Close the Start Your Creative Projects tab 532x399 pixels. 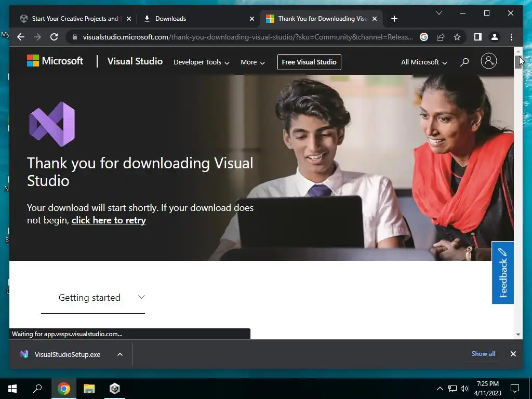tap(129, 19)
